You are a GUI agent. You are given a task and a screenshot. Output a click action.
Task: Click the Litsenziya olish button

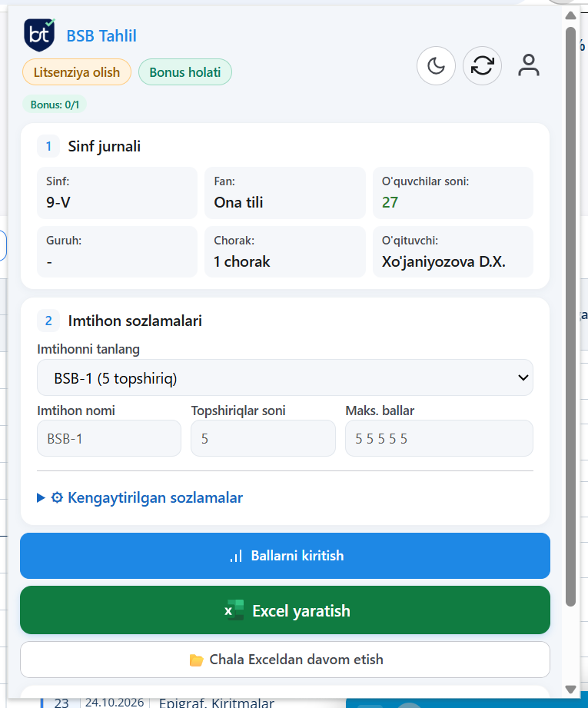pos(77,72)
